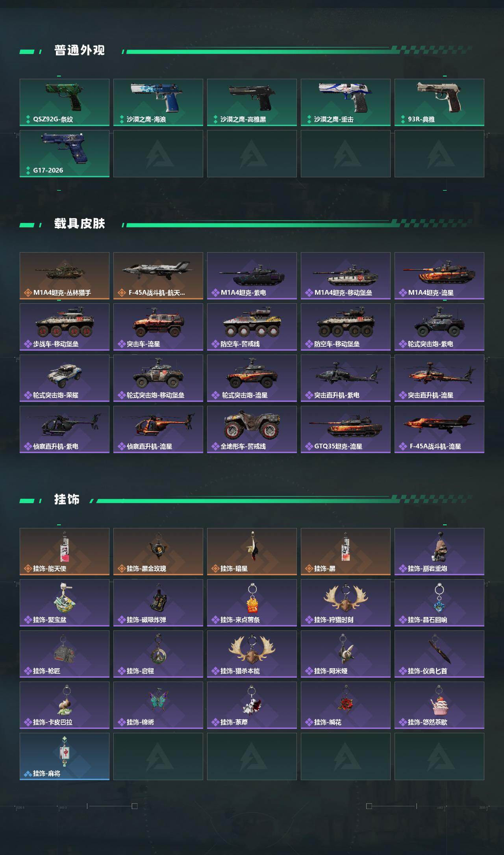504x855 pixels.
Task: Open the 挂饰-来点薯条 fries charm
Action: click(x=252, y=603)
